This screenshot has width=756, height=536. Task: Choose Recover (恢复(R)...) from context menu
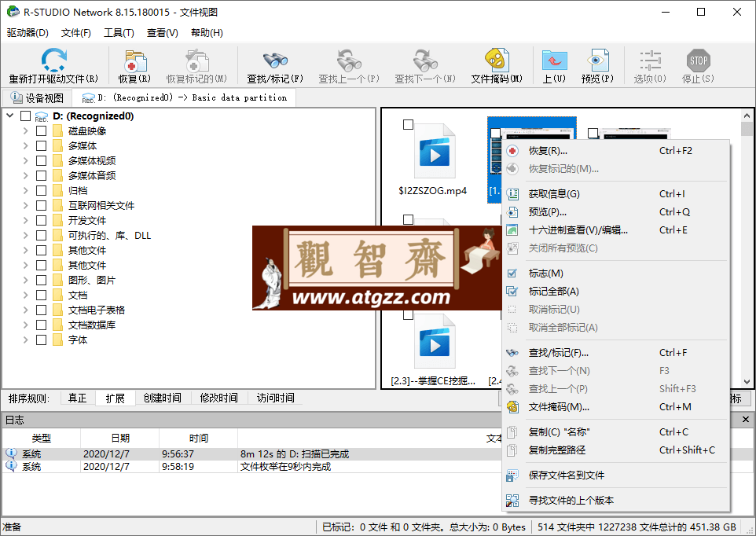[x=615, y=150]
